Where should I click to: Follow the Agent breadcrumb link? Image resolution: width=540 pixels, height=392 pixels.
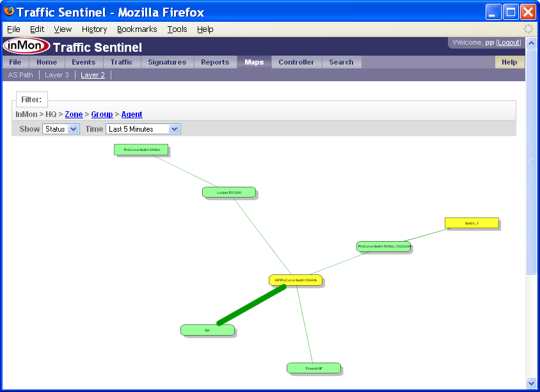pos(132,114)
